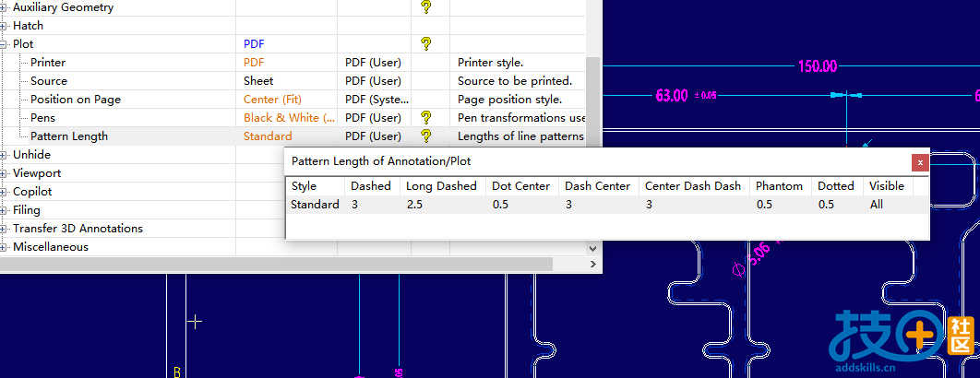Click the Dashed value 3 in Standard row
Screen dimensions: 980x378
point(355,205)
